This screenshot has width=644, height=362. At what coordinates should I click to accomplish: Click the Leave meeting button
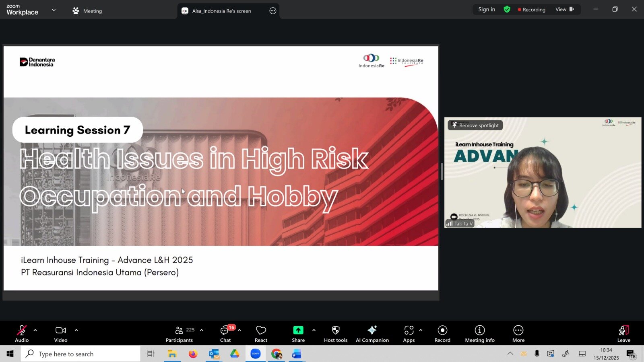623,333
